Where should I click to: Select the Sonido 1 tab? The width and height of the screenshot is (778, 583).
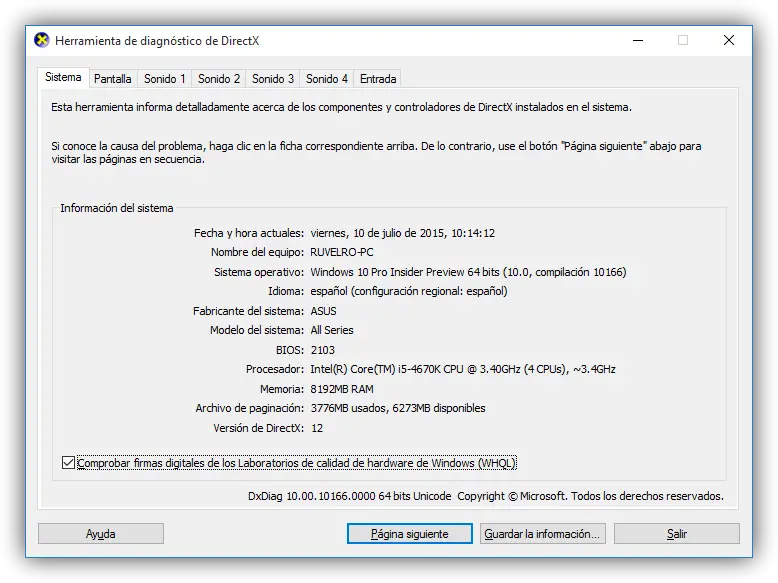coord(165,79)
